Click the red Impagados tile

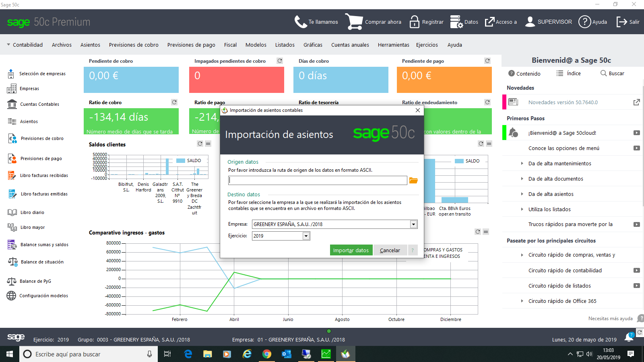point(237,80)
